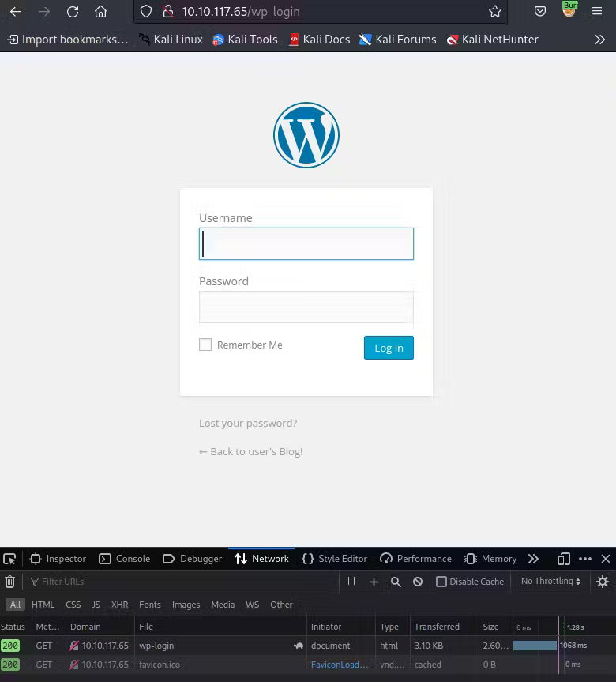
Task: Check the Remember Me checkbox
Action: pos(205,345)
